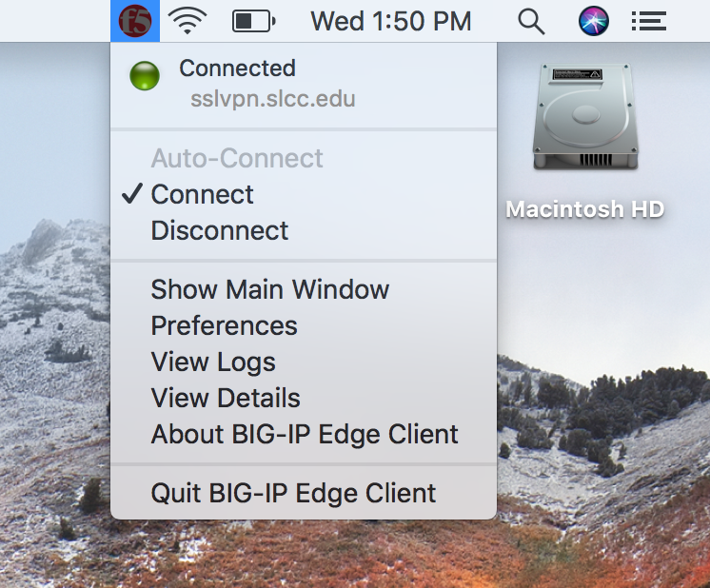
Task: Open Spotlight search magnifier
Action: click(x=531, y=21)
